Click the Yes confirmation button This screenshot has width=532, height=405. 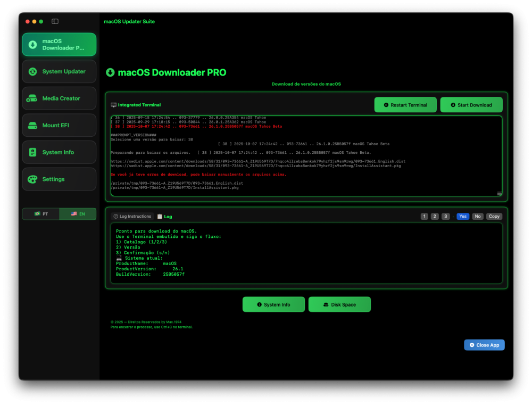click(x=463, y=216)
